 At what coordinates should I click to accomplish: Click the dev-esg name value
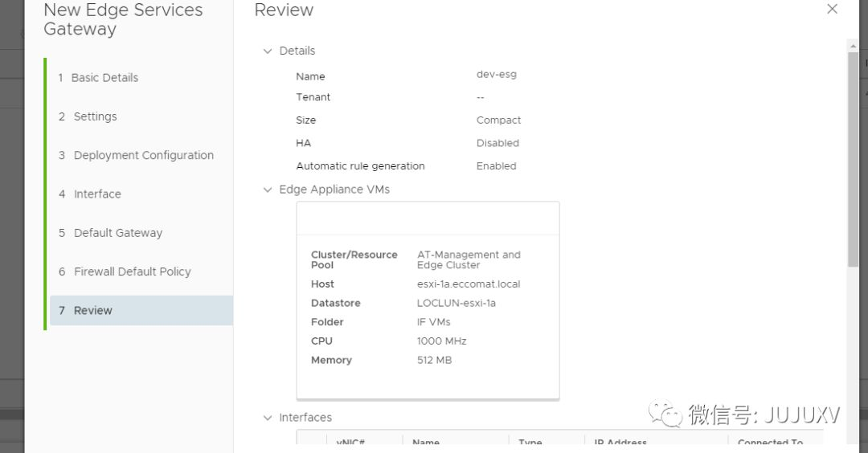point(496,74)
